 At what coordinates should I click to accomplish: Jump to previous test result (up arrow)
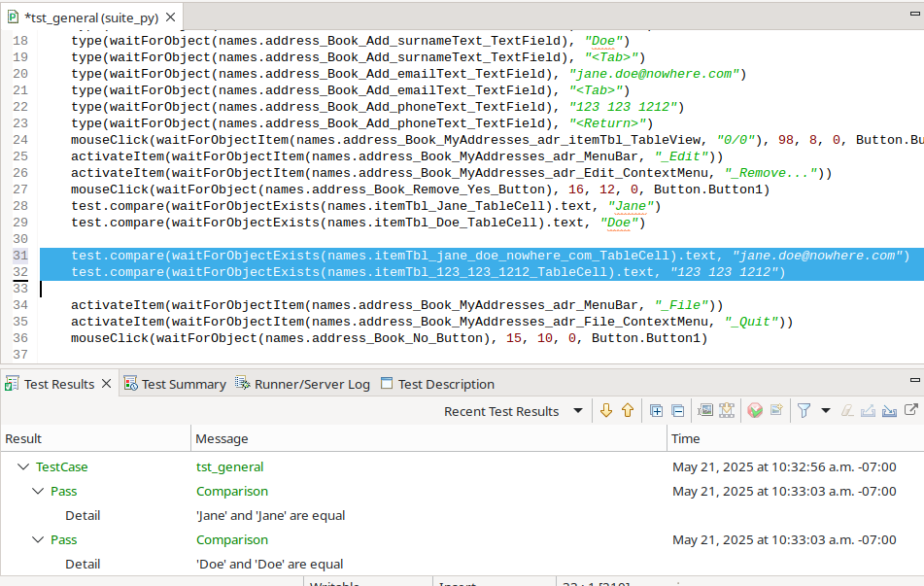click(x=628, y=411)
